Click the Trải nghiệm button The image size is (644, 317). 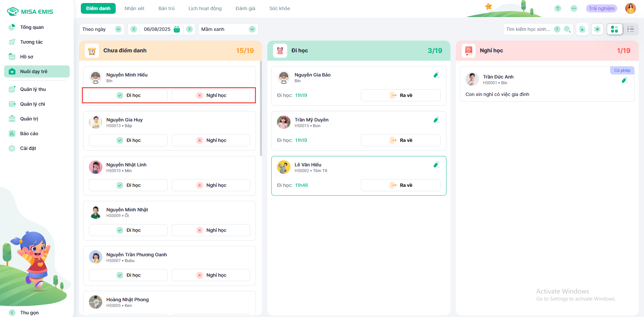(601, 8)
